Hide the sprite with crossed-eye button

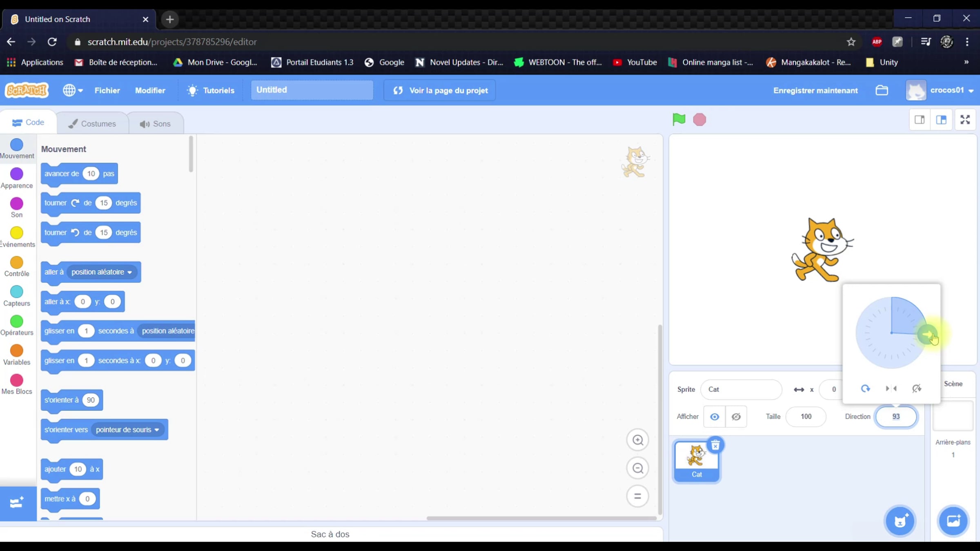pos(736,417)
